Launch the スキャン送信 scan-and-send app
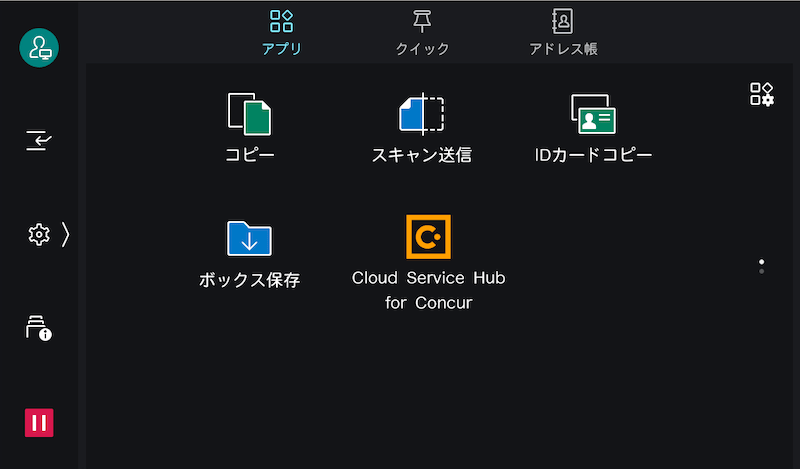Image resolution: width=800 pixels, height=469 pixels. 422,127
